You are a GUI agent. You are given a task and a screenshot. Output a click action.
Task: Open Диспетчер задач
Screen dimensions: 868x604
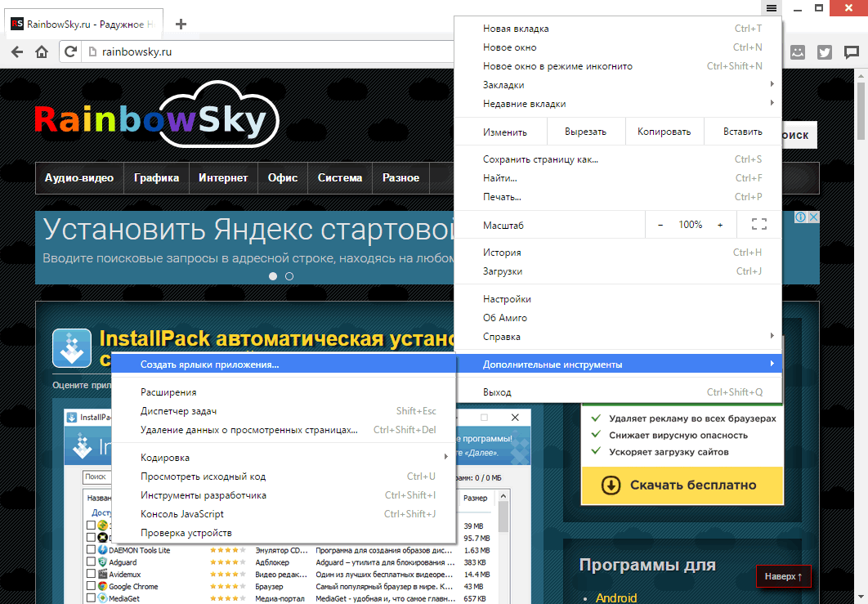pyautogui.click(x=284, y=411)
